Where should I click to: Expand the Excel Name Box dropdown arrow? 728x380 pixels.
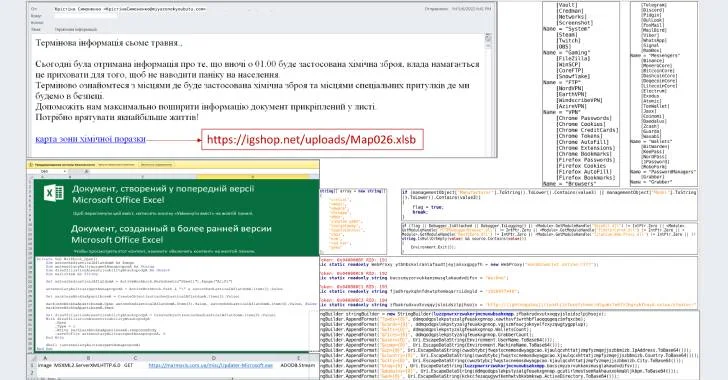click(64, 171)
